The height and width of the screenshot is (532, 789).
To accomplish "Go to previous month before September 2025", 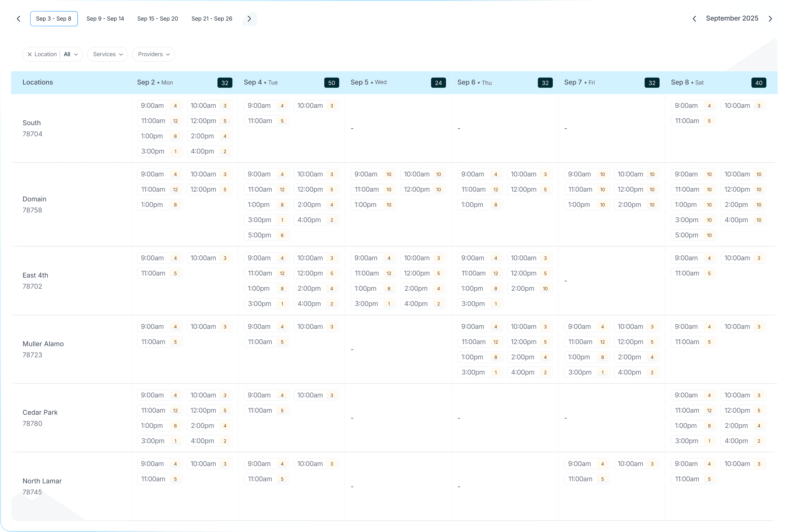I will 694,19.
